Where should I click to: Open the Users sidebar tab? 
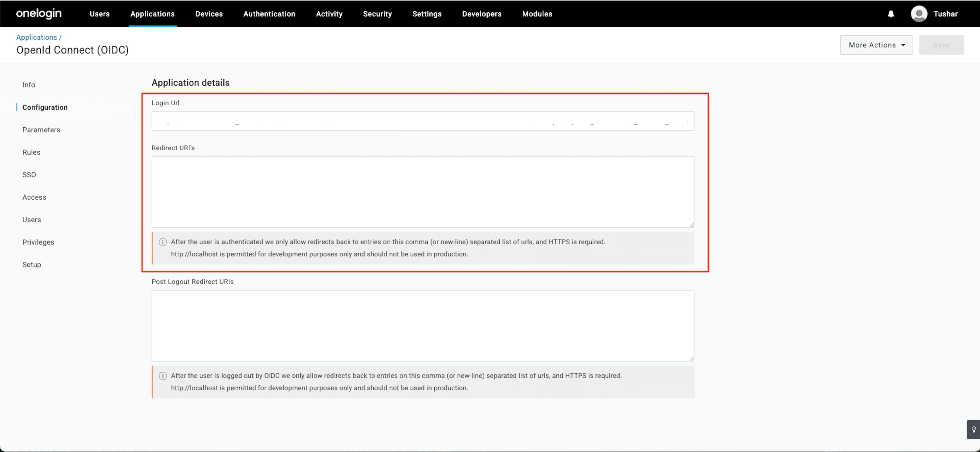click(x=32, y=219)
